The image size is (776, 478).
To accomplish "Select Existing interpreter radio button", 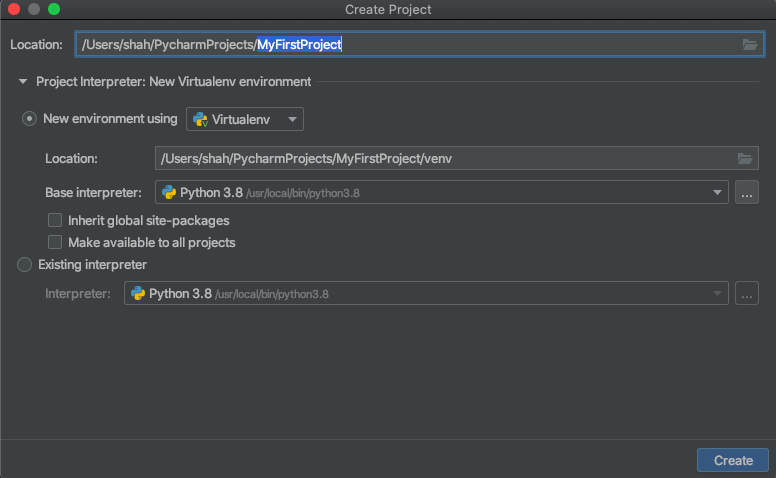I will (24, 265).
